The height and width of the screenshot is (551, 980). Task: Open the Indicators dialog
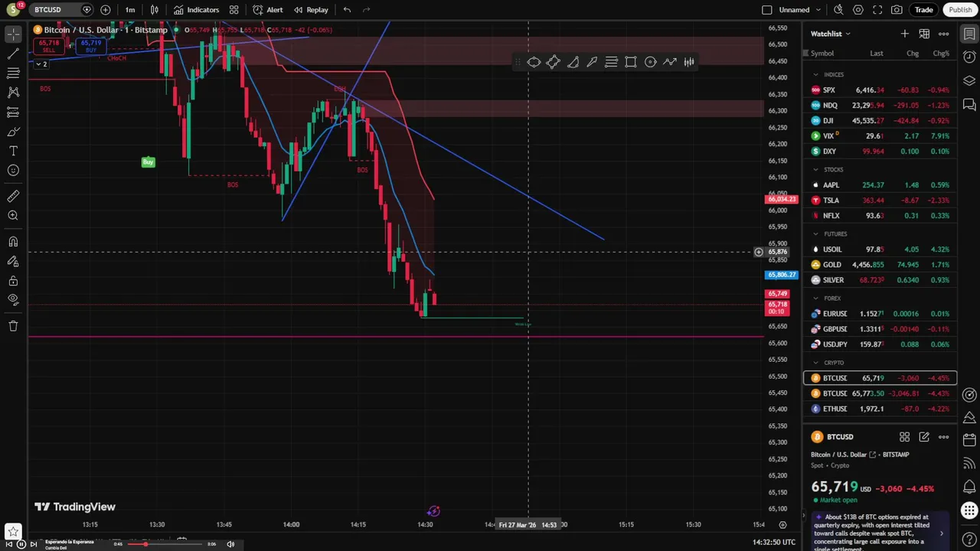197,10
